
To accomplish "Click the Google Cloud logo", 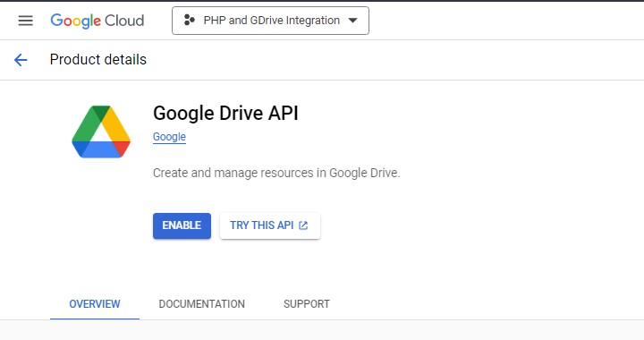I will tap(97, 21).
